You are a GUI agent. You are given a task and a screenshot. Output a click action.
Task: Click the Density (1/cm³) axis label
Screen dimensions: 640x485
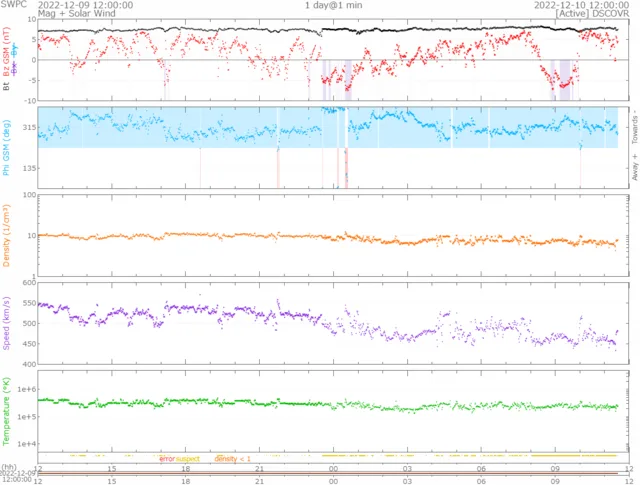(x=7, y=234)
